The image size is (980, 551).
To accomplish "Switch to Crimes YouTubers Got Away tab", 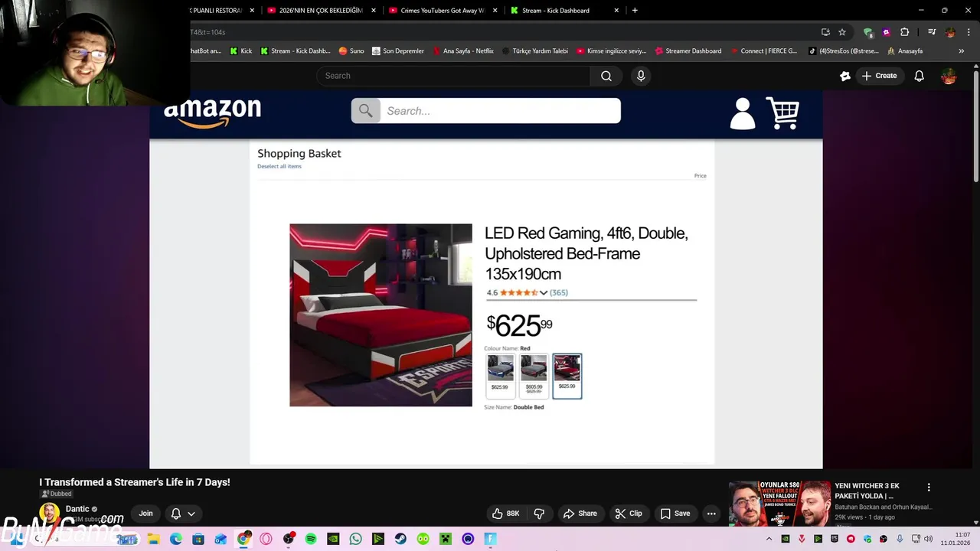I will point(443,11).
